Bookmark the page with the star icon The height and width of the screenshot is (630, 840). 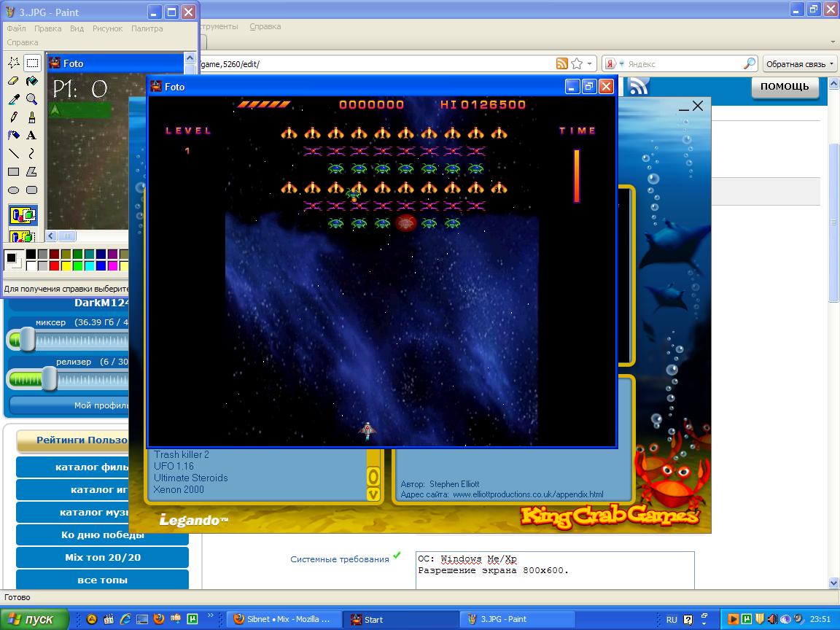tap(577, 63)
